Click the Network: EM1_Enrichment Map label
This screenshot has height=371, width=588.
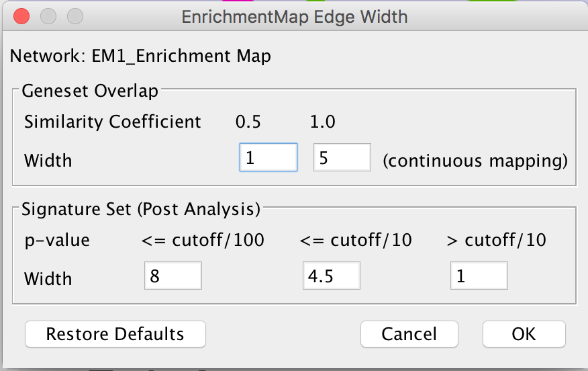140,56
